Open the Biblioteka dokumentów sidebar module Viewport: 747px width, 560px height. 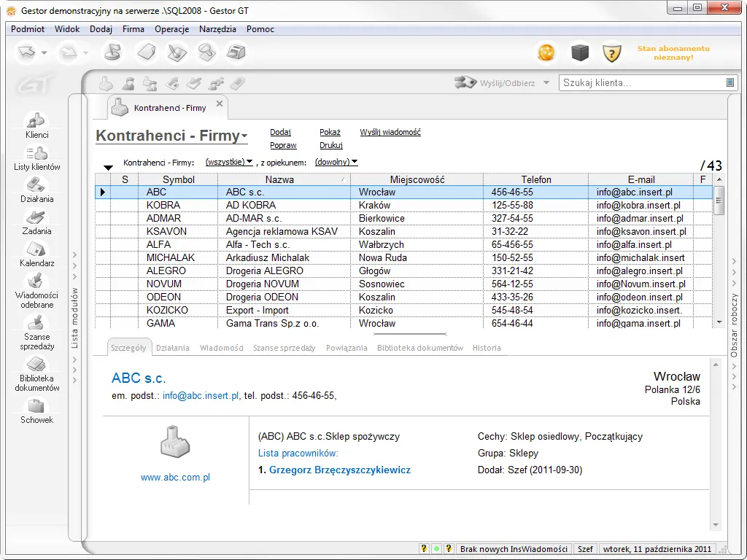click(x=37, y=374)
